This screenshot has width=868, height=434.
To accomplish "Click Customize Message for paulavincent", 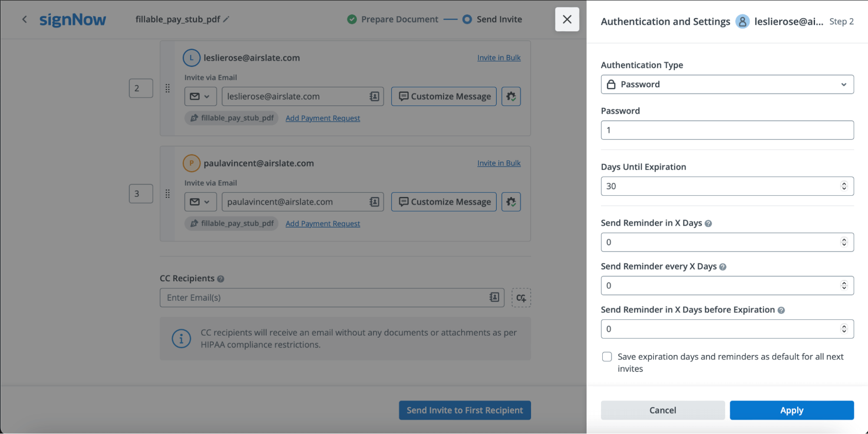I will (x=443, y=201).
